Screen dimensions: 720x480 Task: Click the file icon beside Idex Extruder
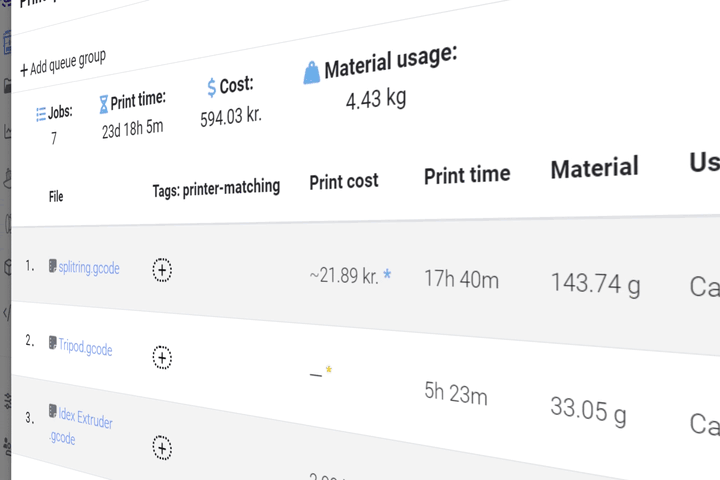[53, 410]
